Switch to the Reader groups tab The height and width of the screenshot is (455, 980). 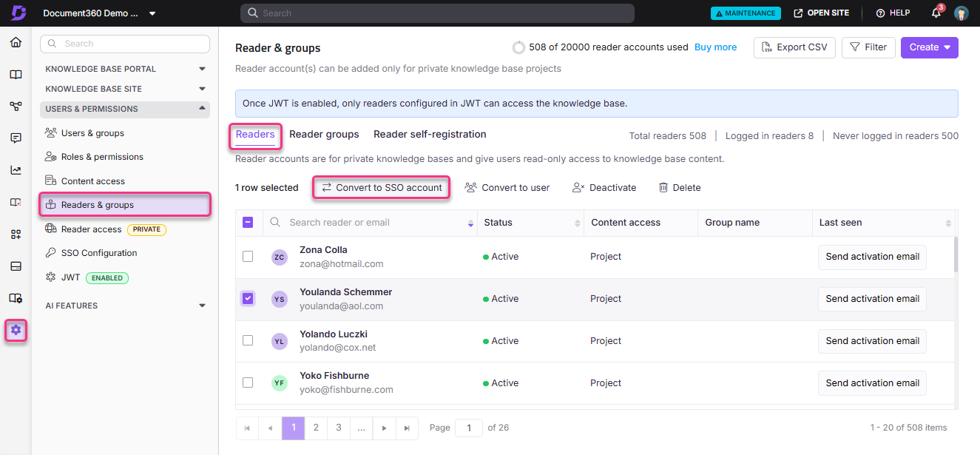click(x=324, y=134)
